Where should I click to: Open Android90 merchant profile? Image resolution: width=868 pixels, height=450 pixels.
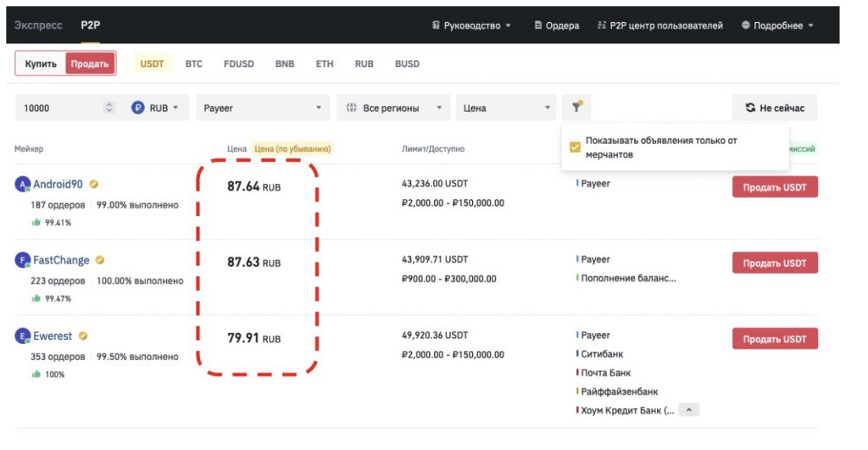click(58, 184)
